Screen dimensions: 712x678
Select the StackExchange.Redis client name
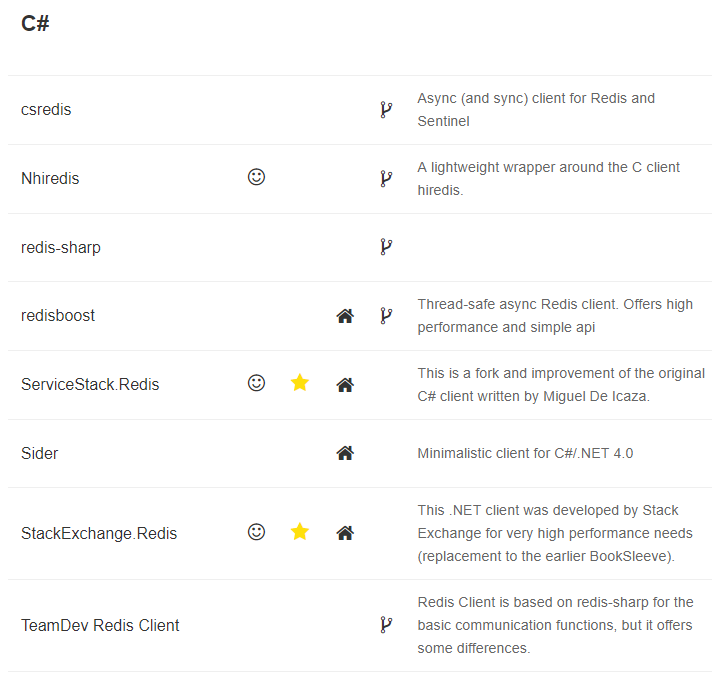99,533
